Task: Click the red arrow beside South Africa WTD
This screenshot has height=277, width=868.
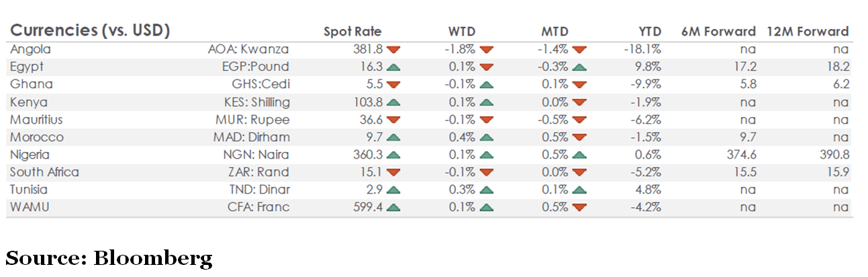Action: 487,172
